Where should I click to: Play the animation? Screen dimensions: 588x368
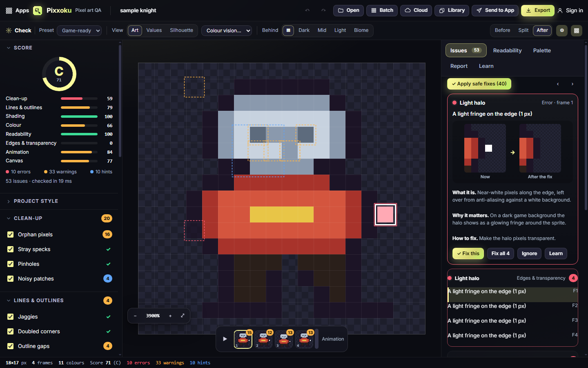pyautogui.click(x=225, y=339)
